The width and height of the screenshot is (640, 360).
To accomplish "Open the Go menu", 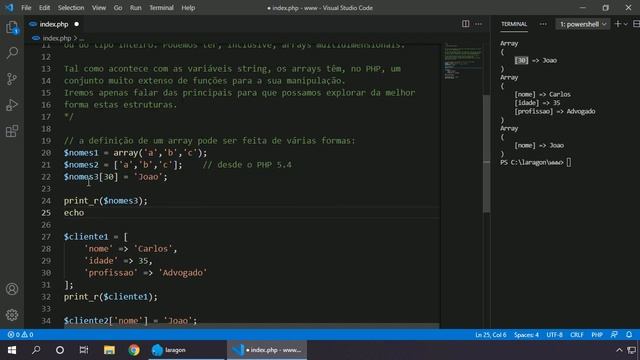I will click(x=118, y=8).
